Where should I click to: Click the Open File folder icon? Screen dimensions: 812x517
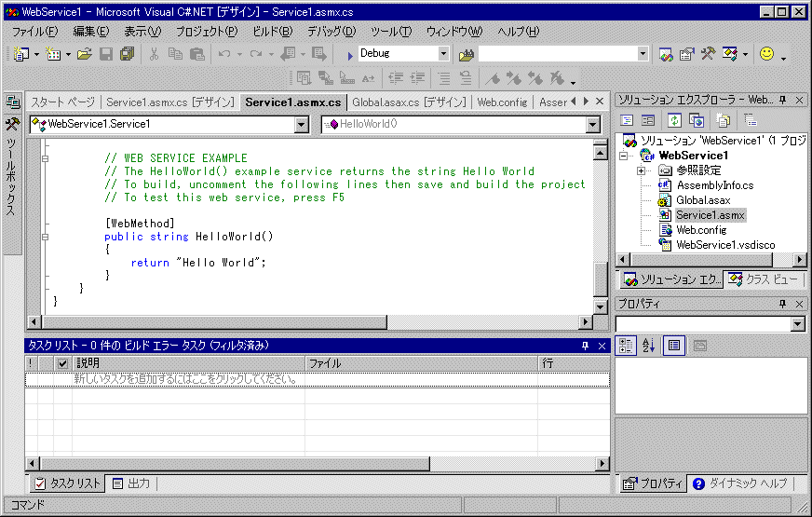tap(85, 53)
